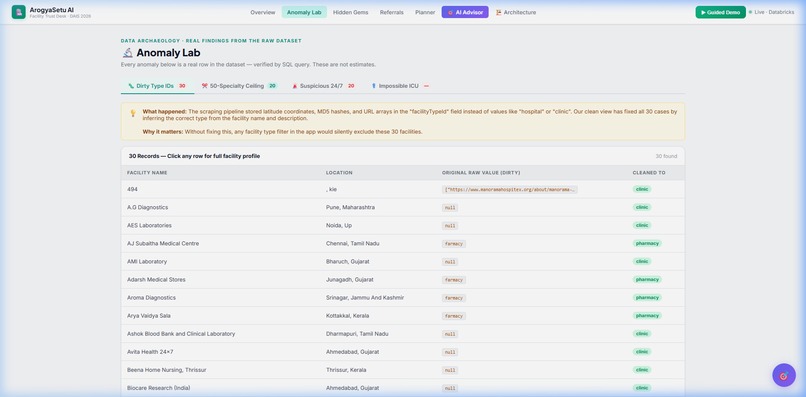Click the Cleaned To column header

[649, 173]
